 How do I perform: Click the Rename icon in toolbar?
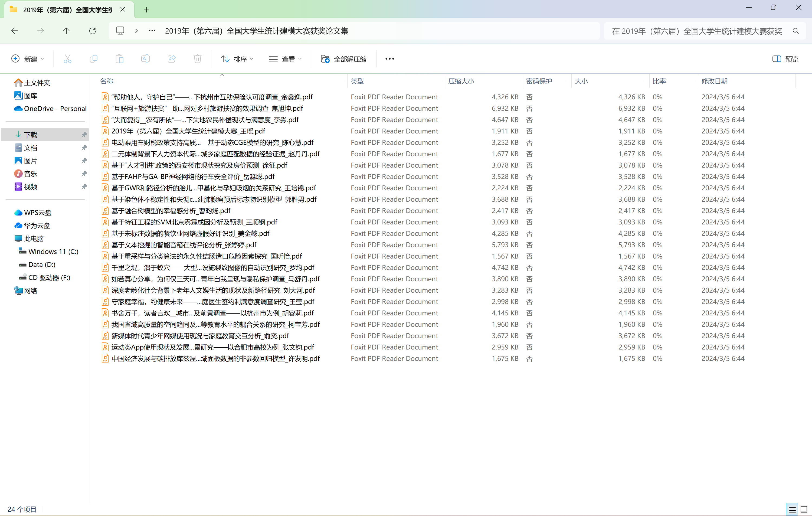click(145, 59)
